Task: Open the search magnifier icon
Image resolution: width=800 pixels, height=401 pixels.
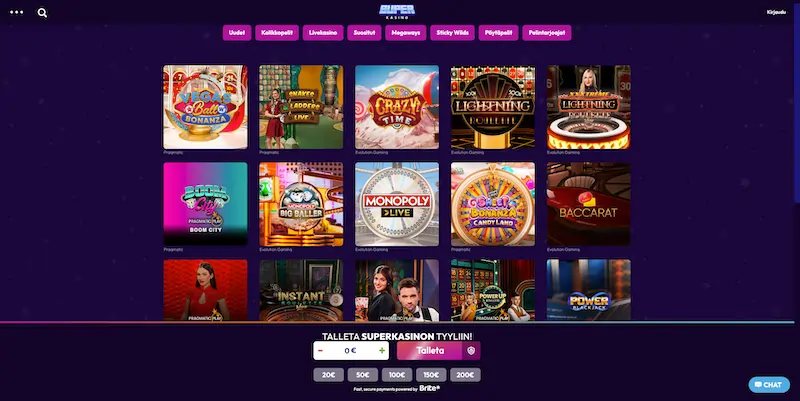Action: coord(42,13)
